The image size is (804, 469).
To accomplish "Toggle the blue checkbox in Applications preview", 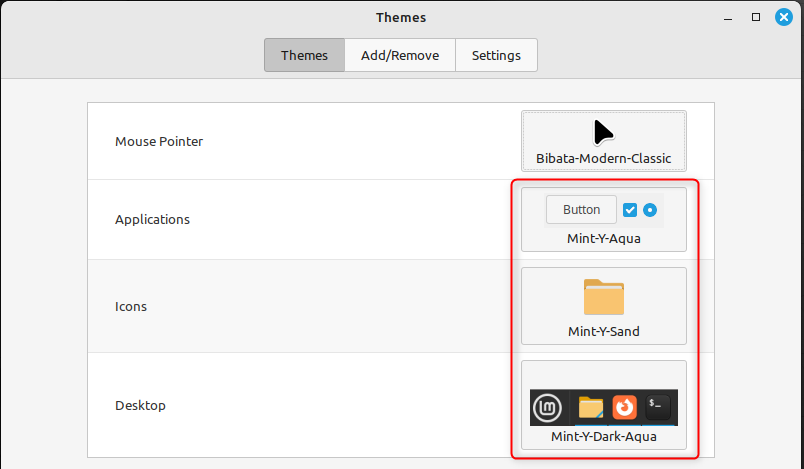I will point(630,210).
